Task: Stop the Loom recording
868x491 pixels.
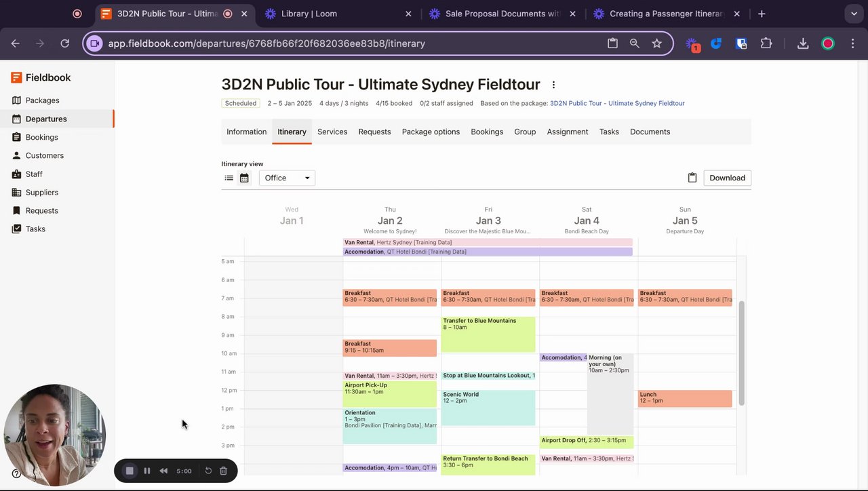Action: pyautogui.click(x=130, y=471)
